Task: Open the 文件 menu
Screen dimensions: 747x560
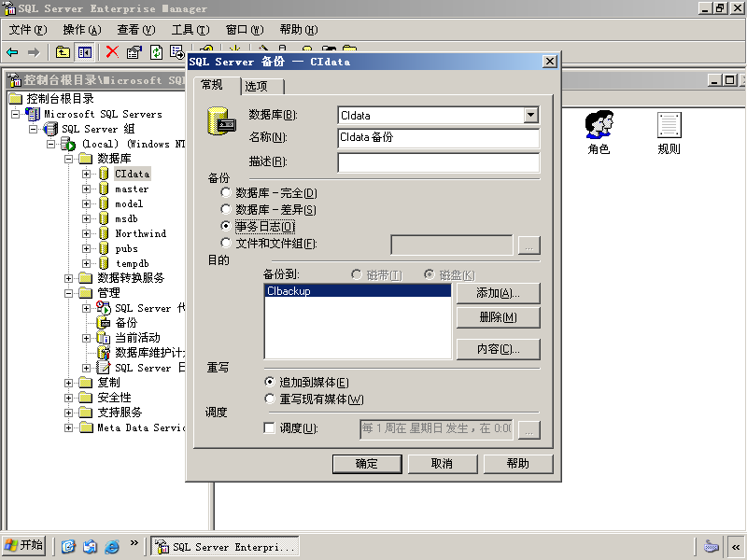Action: tap(28, 30)
